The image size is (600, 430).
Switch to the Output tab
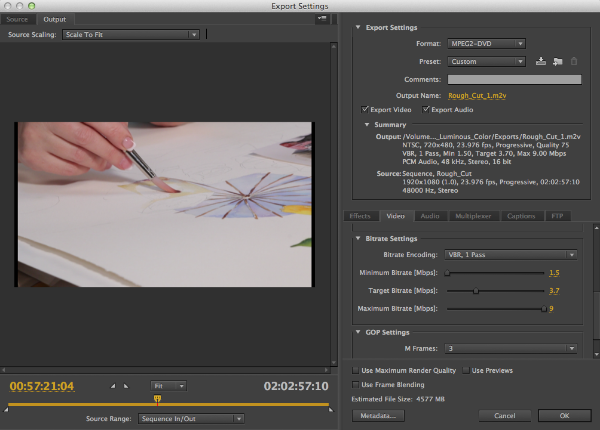55,19
